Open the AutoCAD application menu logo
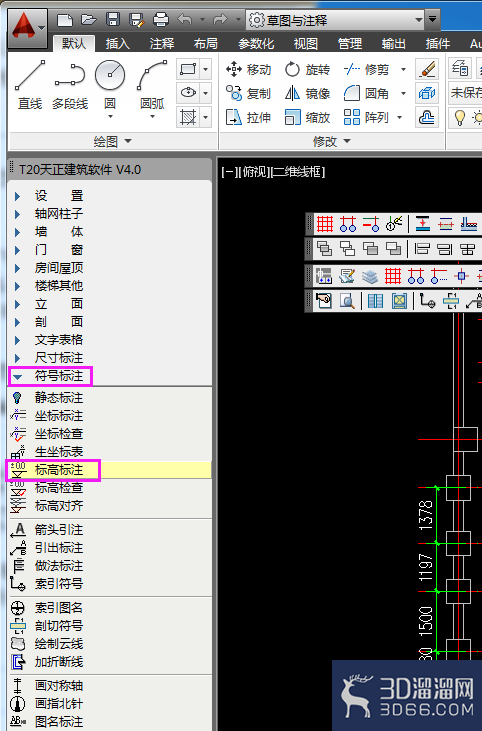The width and height of the screenshot is (482, 731). pos(27,27)
